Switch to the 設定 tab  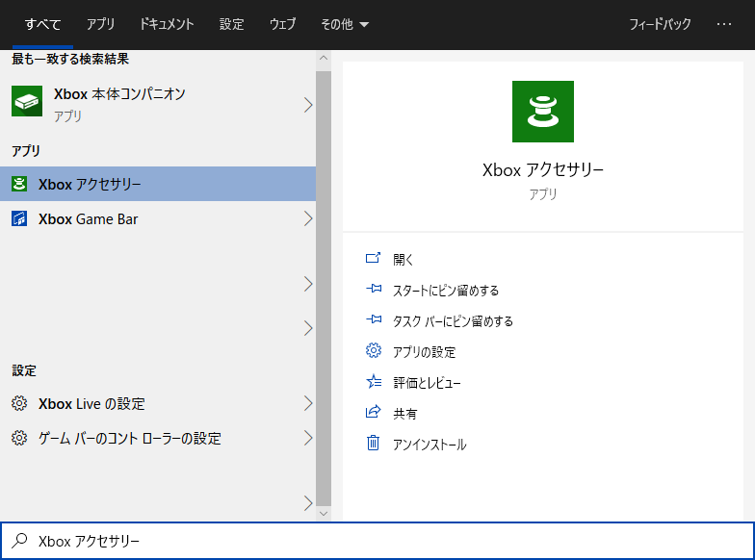pyautogui.click(x=231, y=24)
